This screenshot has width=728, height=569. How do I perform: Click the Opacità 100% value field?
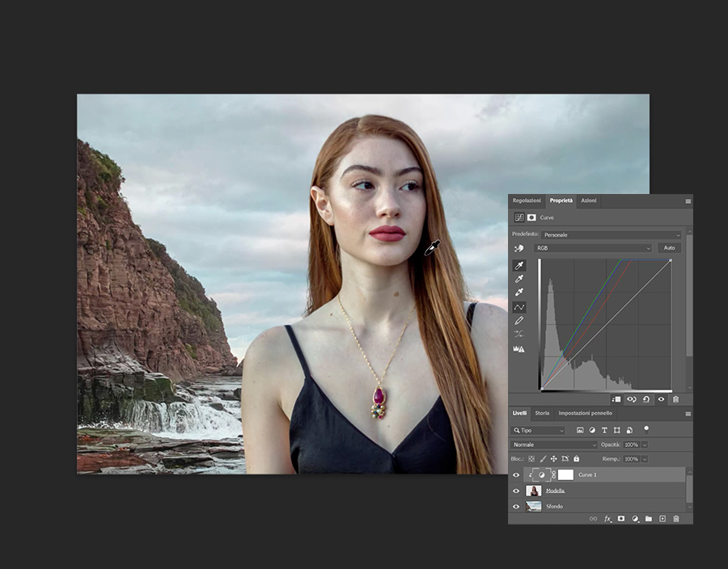(632, 445)
